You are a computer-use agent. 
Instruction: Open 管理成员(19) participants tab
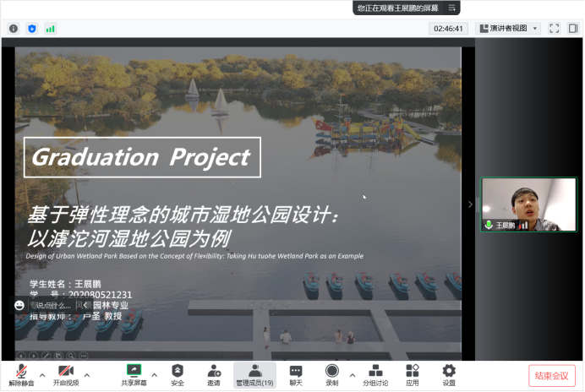pyautogui.click(x=254, y=375)
